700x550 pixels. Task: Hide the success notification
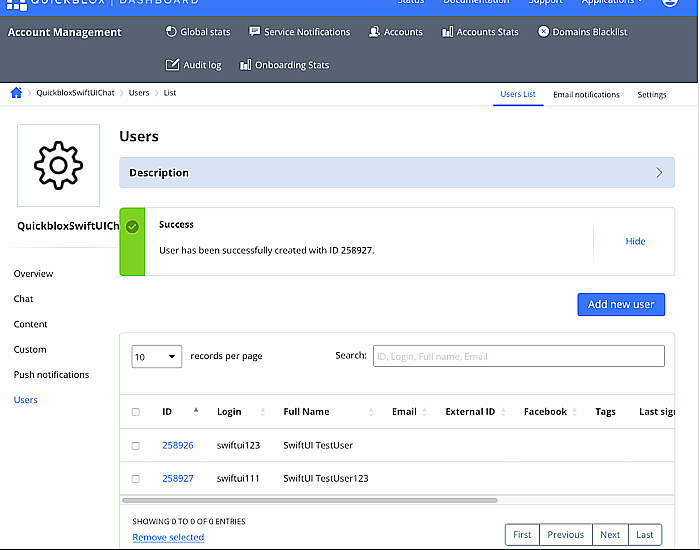coord(635,241)
